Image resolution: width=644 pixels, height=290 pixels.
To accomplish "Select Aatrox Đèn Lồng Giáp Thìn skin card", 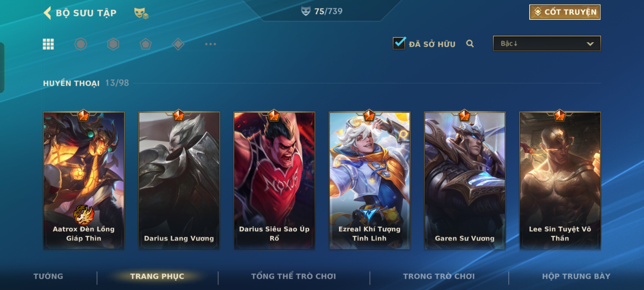I will tap(84, 181).
